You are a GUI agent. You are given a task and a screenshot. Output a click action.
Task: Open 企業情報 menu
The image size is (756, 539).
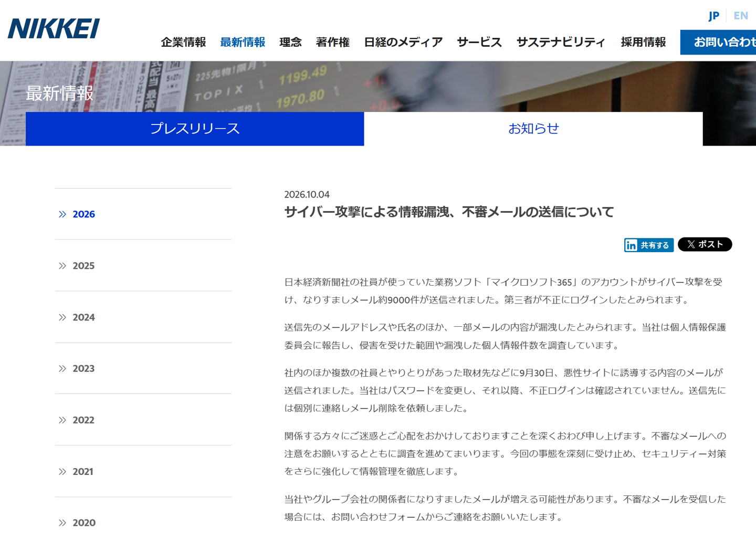183,42
